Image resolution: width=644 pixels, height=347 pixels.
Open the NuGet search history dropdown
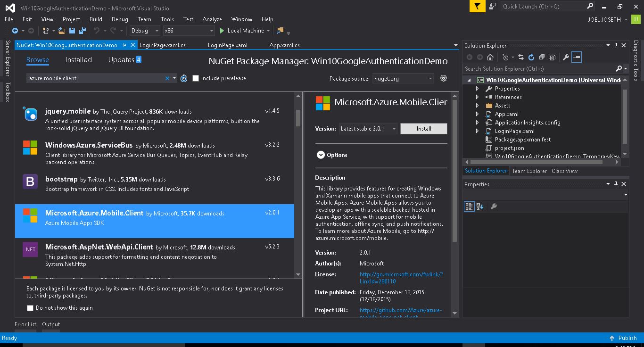pos(174,78)
